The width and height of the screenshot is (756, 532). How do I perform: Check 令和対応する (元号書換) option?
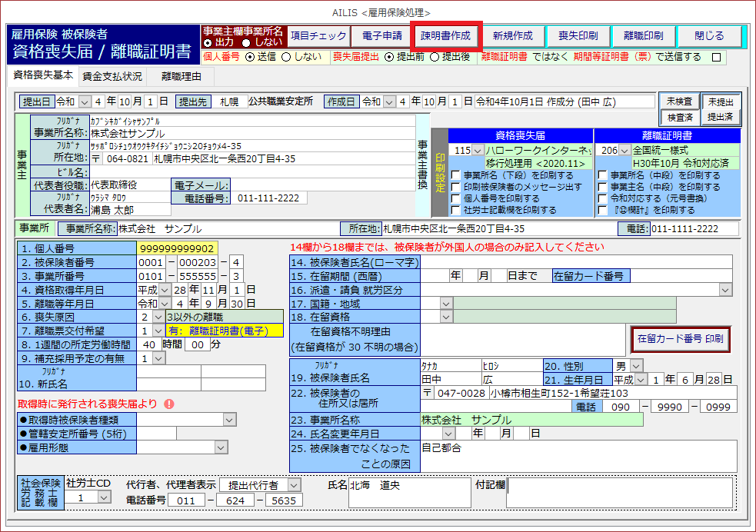click(604, 198)
